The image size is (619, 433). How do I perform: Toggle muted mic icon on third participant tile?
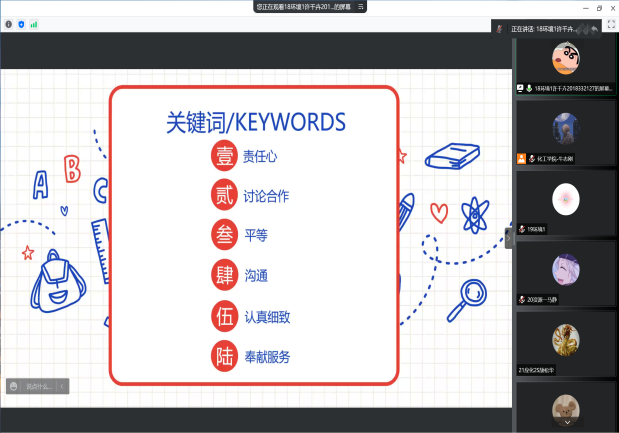pos(522,229)
